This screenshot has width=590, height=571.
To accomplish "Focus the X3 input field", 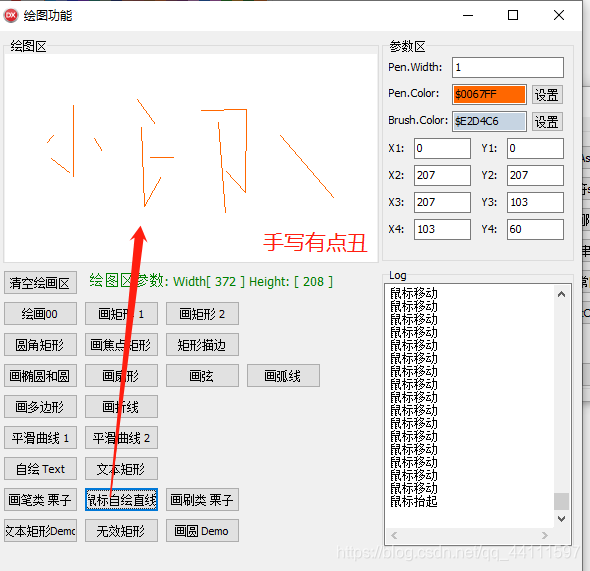I will click(442, 202).
